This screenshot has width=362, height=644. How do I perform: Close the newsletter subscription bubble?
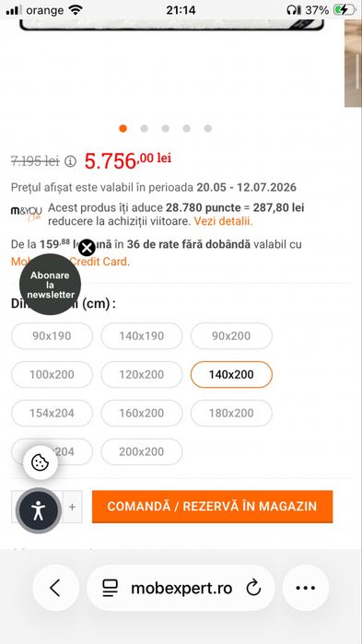click(87, 248)
